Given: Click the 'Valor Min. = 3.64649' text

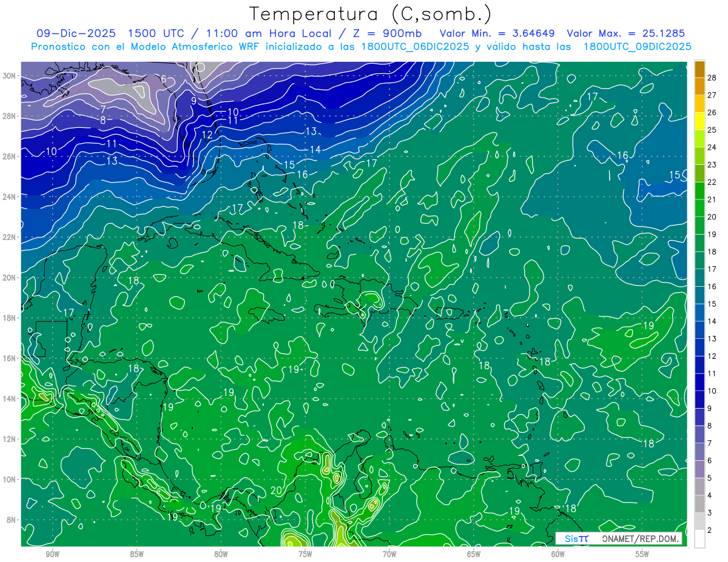Looking at the screenshot, I should coord(497,33).
